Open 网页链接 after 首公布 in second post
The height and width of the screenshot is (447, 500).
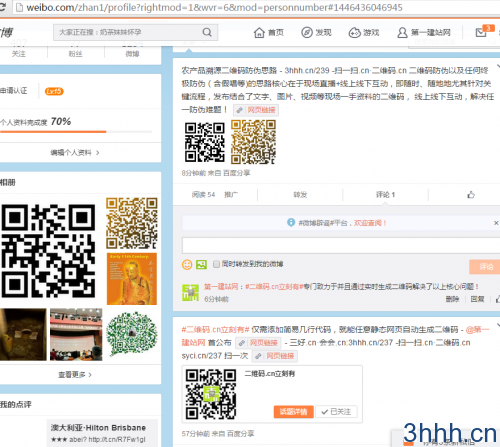pos(258,343)
